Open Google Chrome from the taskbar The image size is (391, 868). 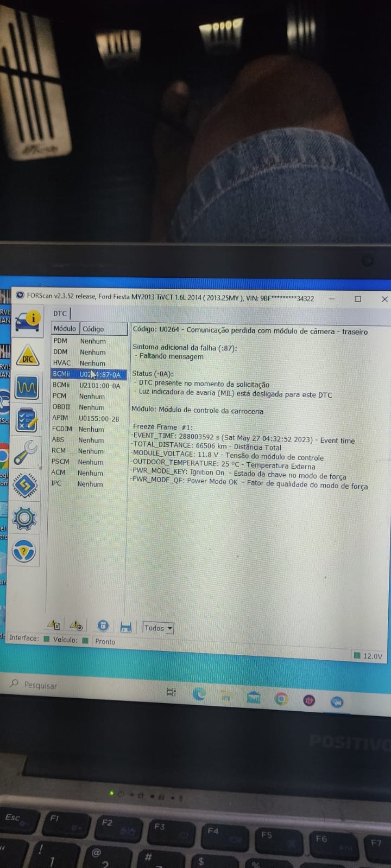tap(281, 699)
